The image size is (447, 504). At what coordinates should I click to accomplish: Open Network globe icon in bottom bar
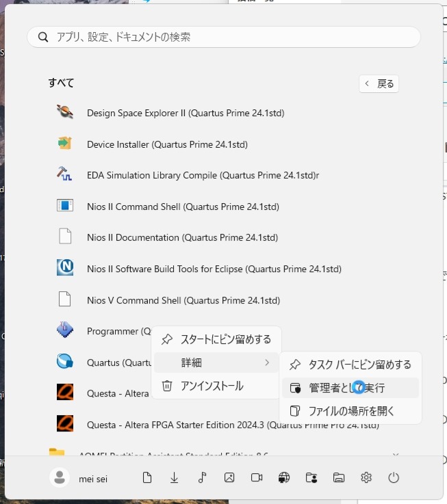click(284, 477)
